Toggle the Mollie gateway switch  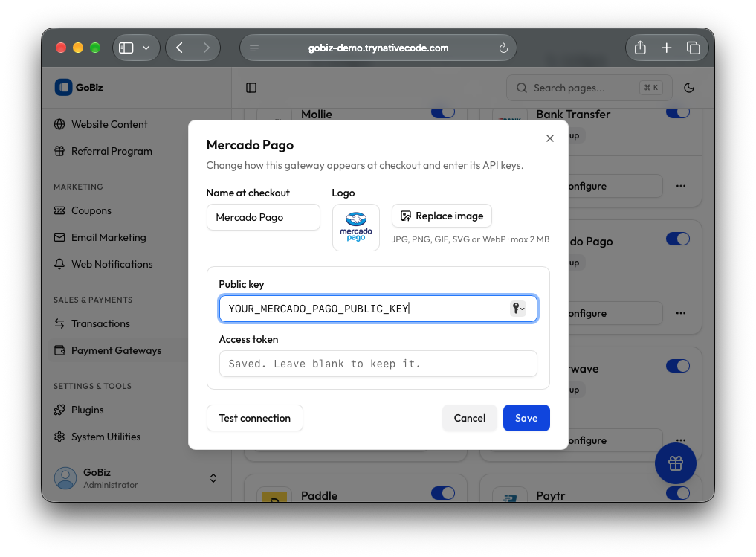click(x=442, y=112)
